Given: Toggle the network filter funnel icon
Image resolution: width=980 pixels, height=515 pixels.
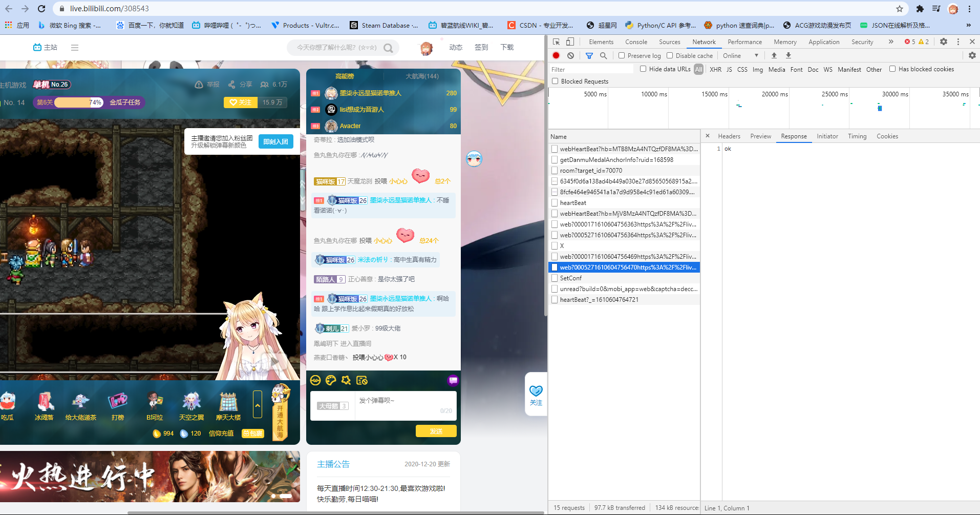Looking at the screenshot, I should [x=589, y=55].
